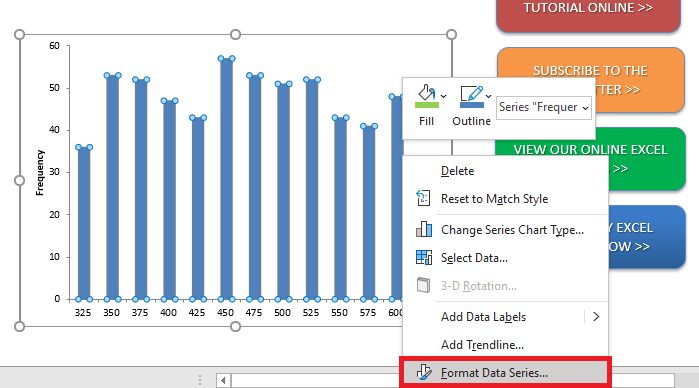Click the bar above 325
The image size is (699, 388).
pyautogui.click(x=84, y=223)
